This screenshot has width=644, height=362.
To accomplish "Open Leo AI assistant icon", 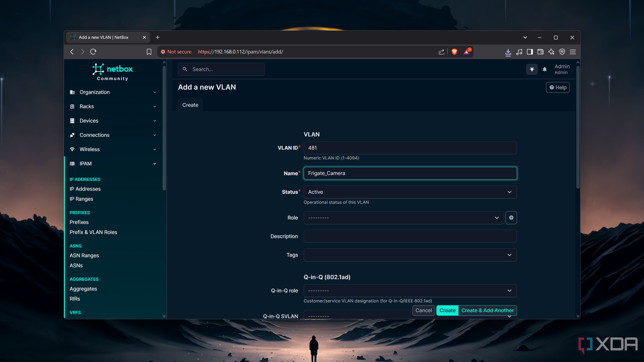I will (x=551, y=52).
